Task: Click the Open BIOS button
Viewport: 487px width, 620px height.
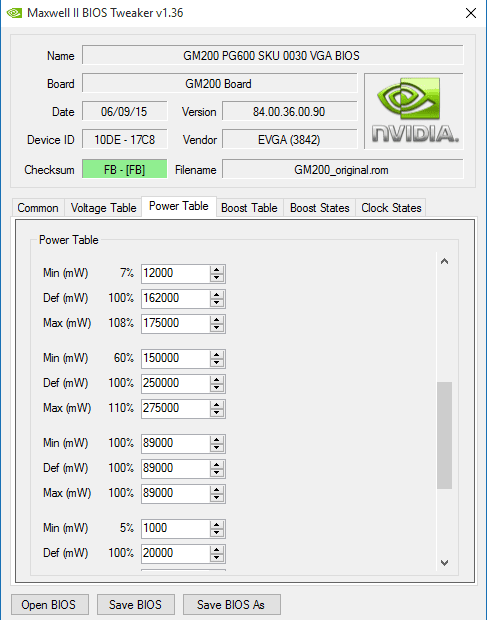Action: tap(49, 605)
